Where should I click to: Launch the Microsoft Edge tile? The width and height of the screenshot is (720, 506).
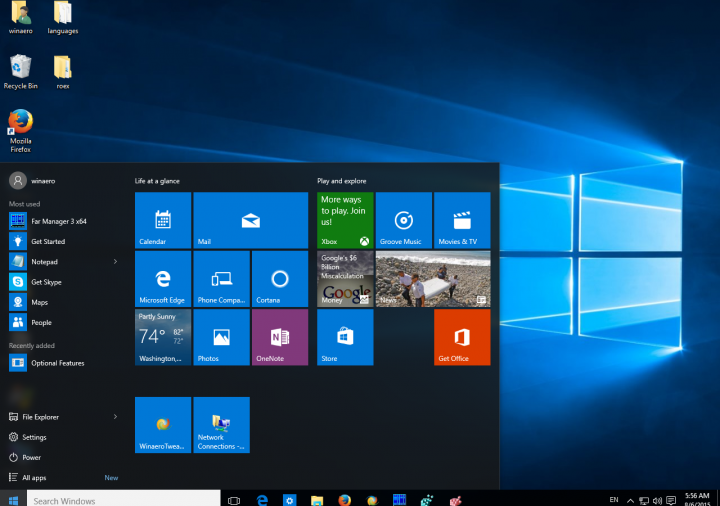[162, 279]
